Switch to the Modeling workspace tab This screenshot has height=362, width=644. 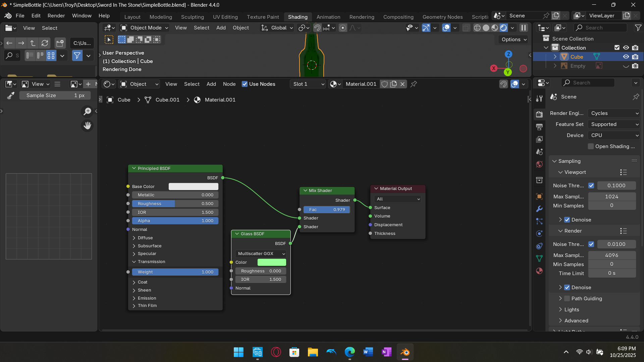(161, 17)
